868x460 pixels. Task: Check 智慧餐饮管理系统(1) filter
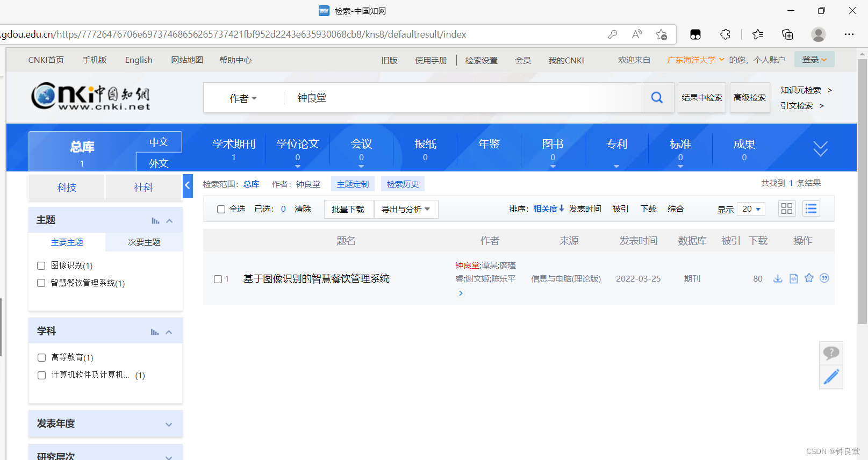(41, 283)
